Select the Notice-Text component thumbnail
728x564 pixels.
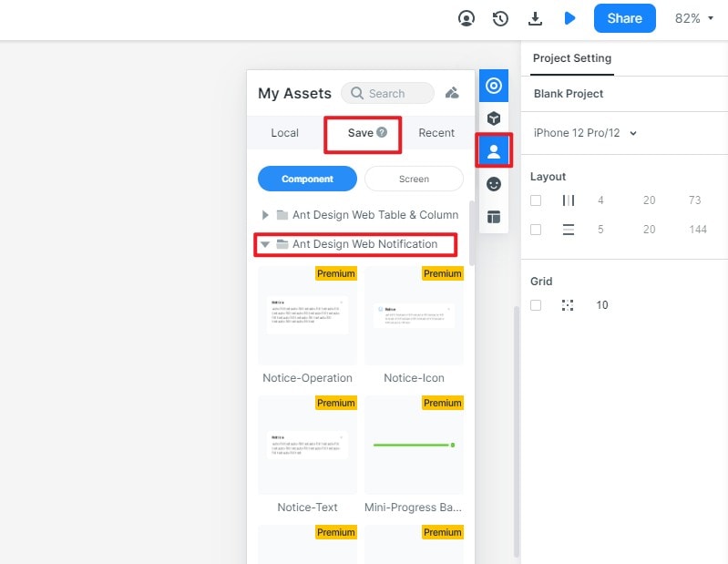[x=307, y=445]
